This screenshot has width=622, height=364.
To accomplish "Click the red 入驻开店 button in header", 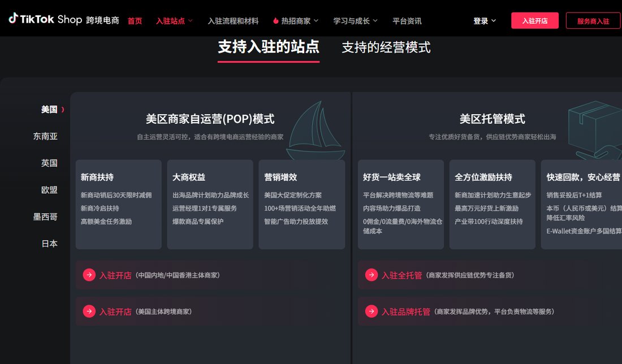I will point(535,20).
